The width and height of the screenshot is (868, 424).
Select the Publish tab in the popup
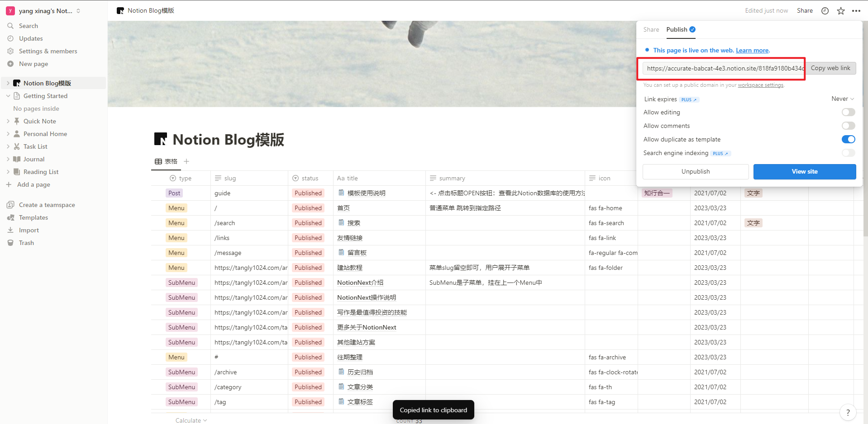681,29
